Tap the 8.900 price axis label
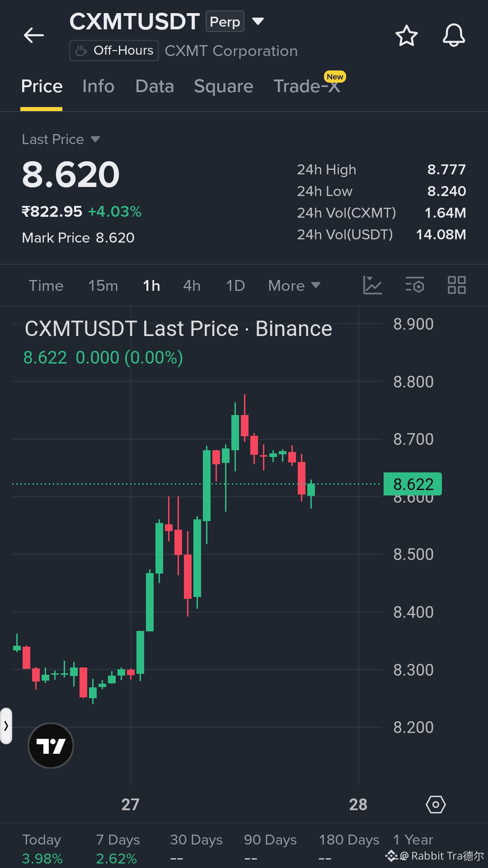Screen dimensions: 488x868 413,324
